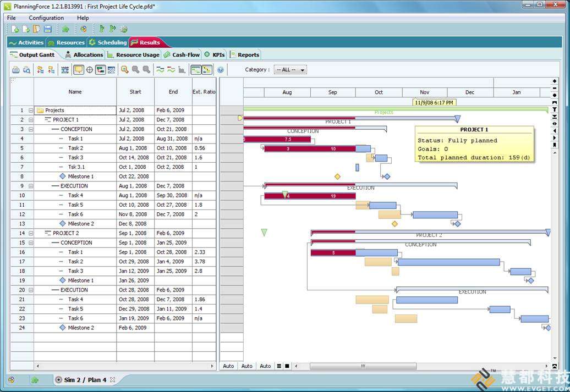Click the plus icon right of timeline

pos(555,81)
